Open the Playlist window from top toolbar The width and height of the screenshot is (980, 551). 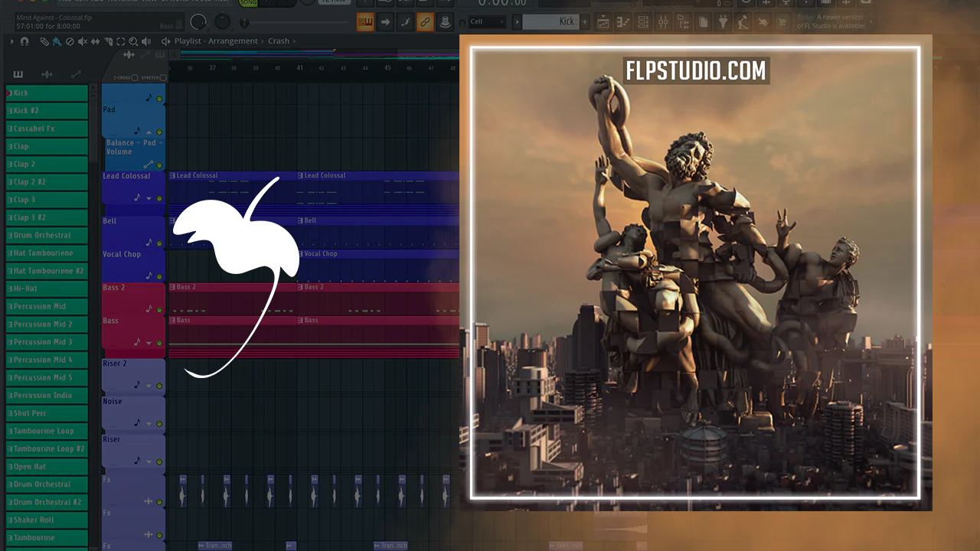point(602,21)
